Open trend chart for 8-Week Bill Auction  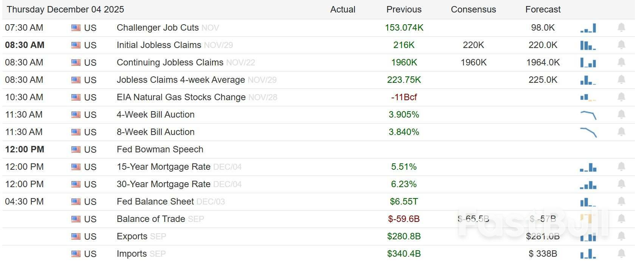pyautogui.click(x=588, y=132)
